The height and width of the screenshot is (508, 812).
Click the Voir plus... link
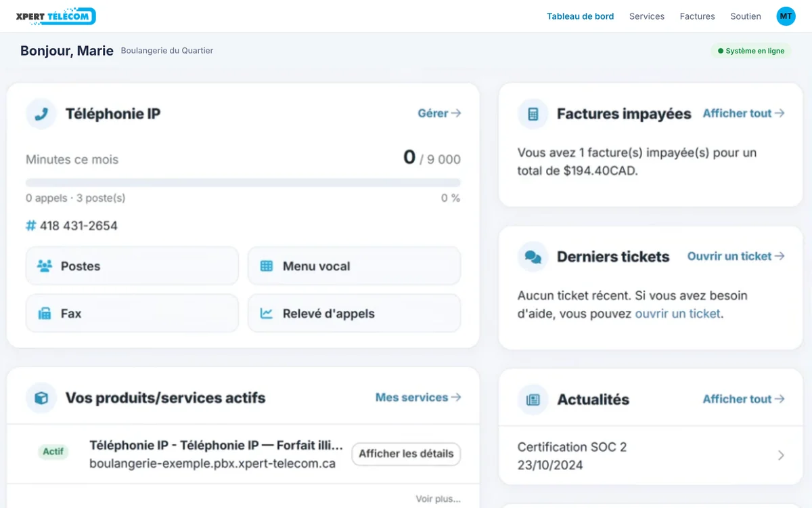pos(438,499)
